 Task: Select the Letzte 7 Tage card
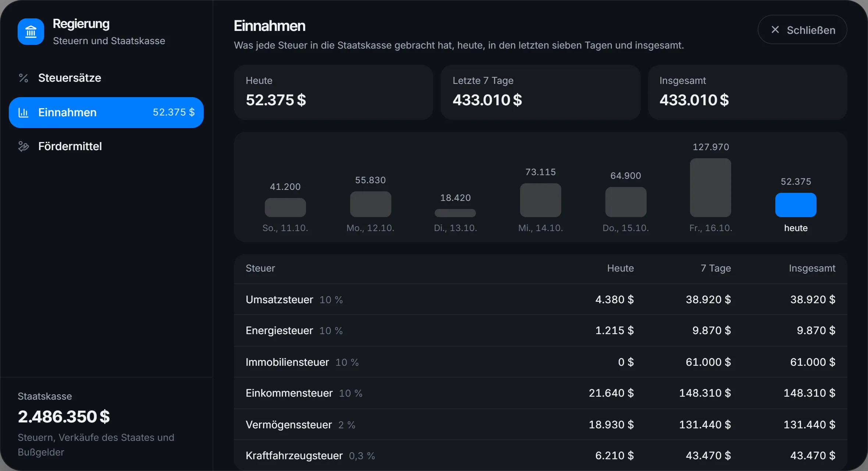[x=541, y=92]
